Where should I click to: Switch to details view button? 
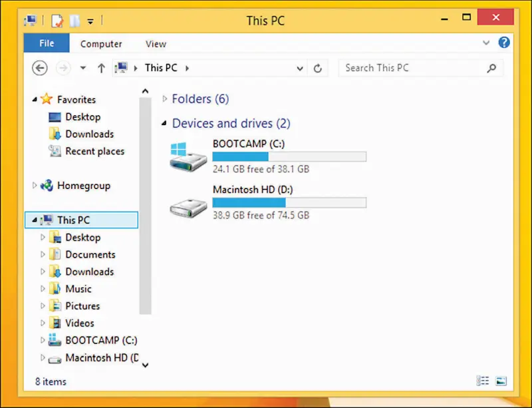point(483,381)
